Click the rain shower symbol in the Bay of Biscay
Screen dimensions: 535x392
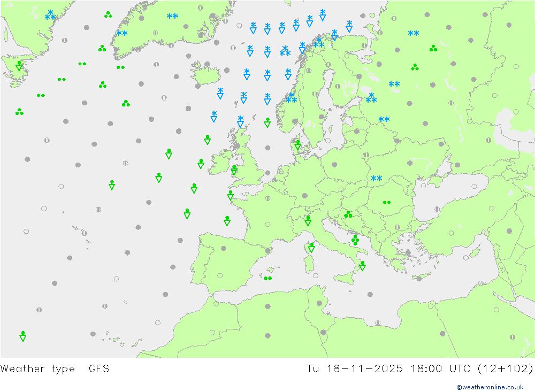(227, 221)
